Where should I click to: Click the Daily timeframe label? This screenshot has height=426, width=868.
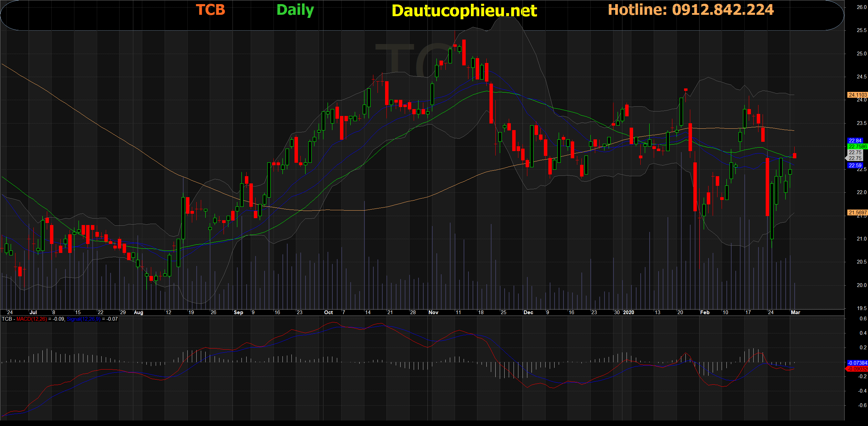[295, 10]
